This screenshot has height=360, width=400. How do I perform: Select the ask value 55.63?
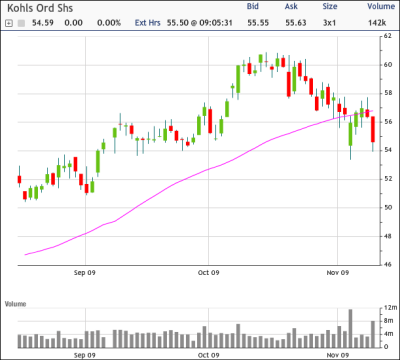pos(296,23)
